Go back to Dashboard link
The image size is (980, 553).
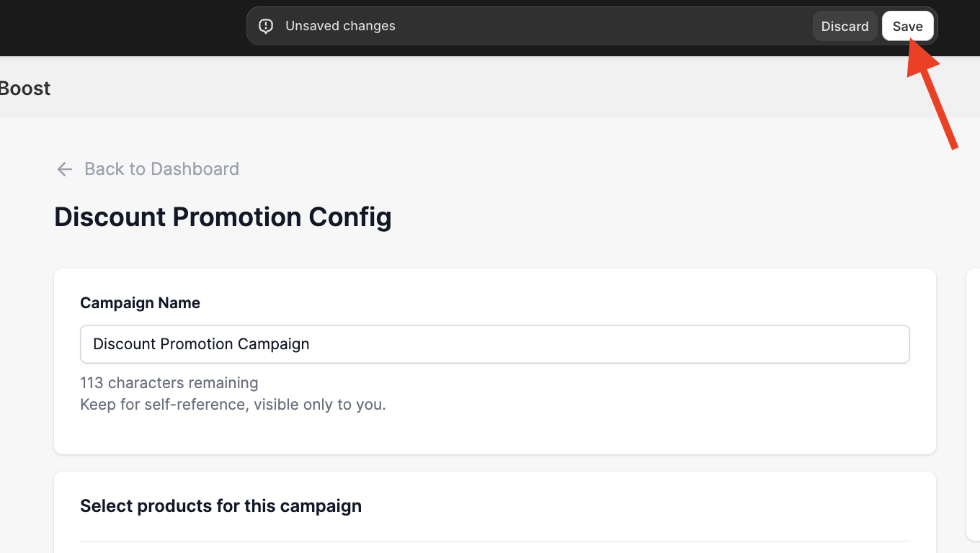(161, 169)
